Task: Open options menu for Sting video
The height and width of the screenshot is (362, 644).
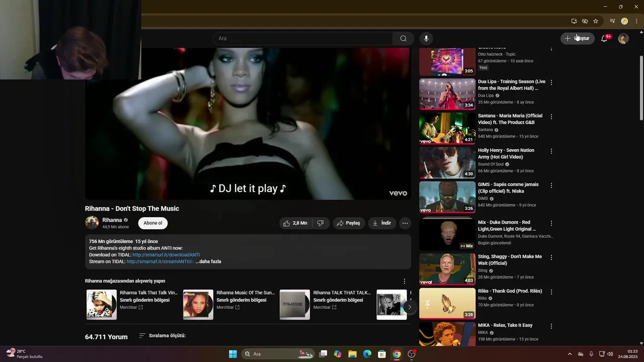Action: coord(551,257)
